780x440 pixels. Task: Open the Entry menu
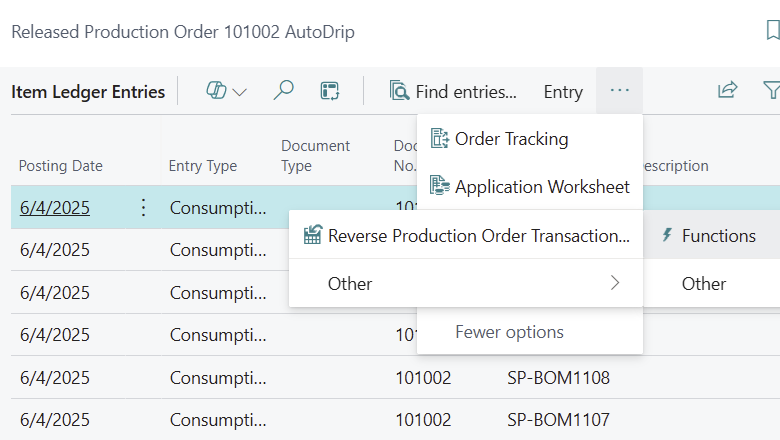pos(563,92)
